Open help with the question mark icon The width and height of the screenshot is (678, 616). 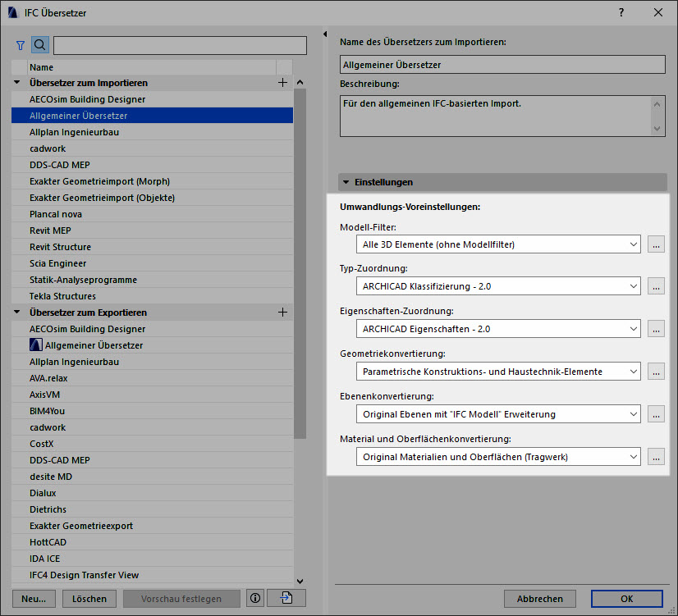pyautogui.click(x=621, y=12)
